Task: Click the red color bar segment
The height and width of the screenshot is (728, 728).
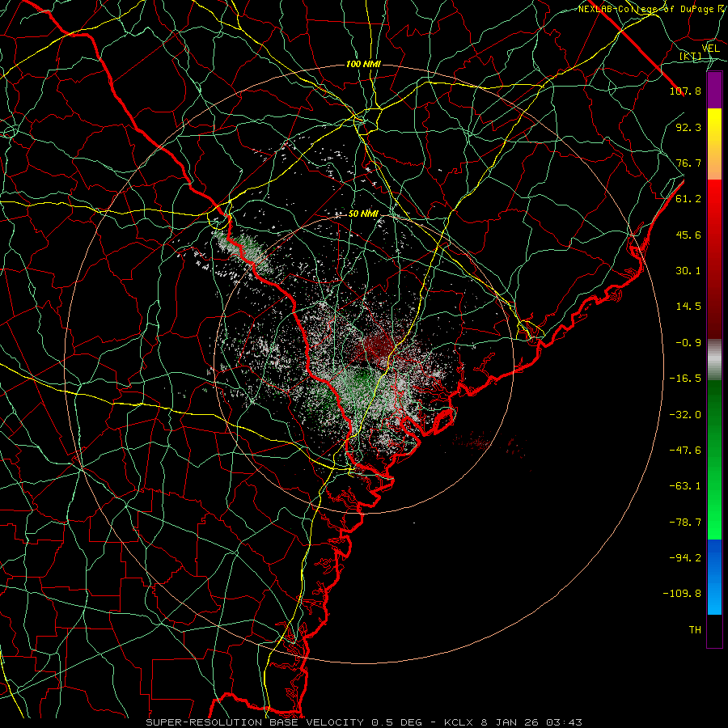Action: (714, 259)
